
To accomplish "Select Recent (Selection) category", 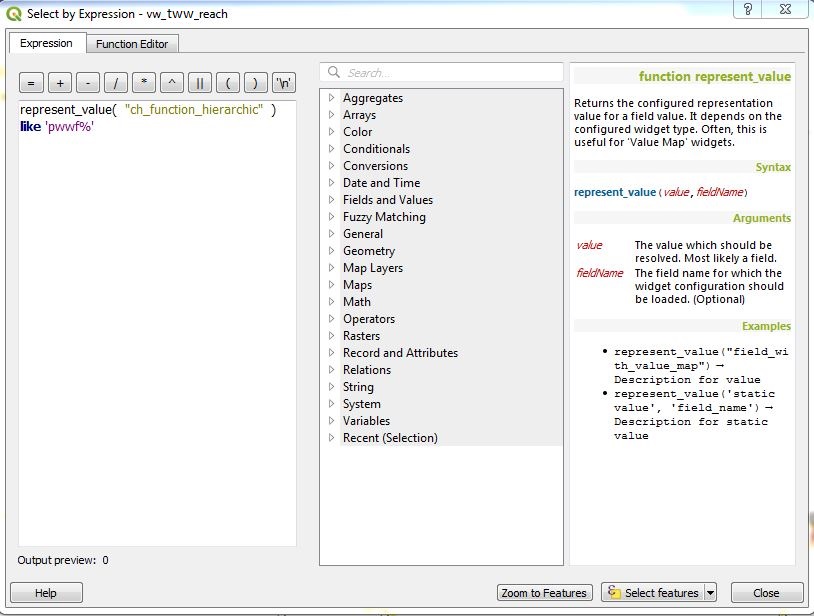I will 390,438.
